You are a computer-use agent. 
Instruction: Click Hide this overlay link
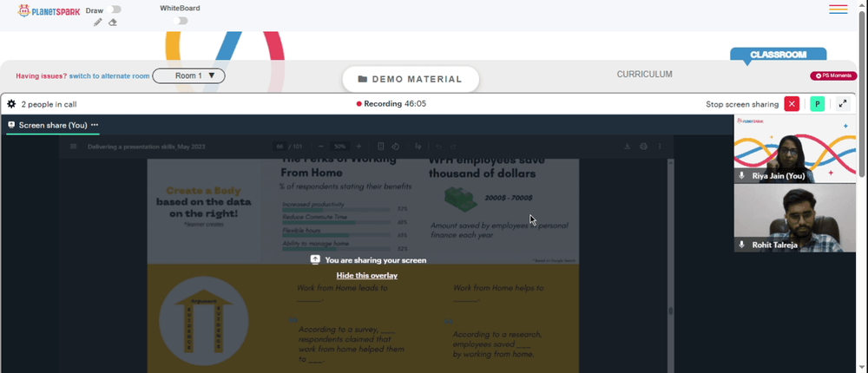[x=366, y=276]
